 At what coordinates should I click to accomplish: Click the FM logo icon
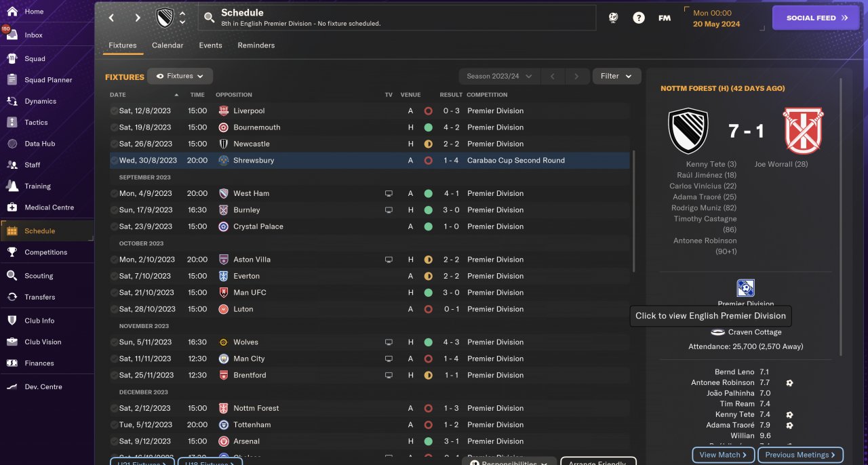pyautogui.click(x=665, y=18)
